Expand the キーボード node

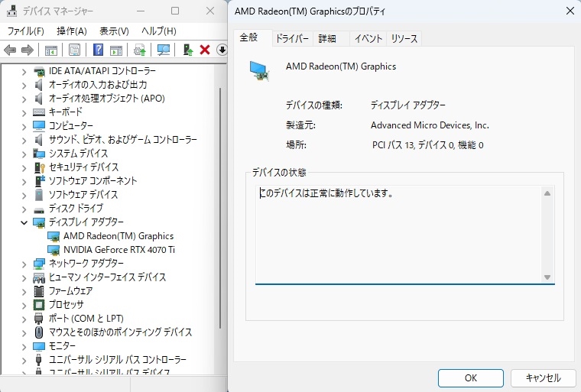click(x=24, y=112)
